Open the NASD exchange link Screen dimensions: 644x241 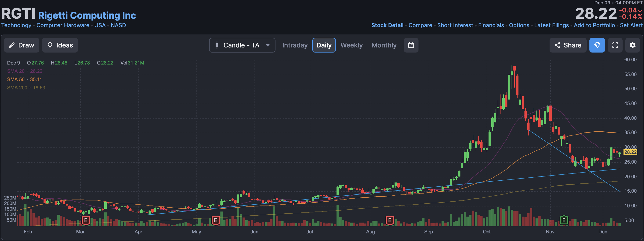click(x=118, y=25)
